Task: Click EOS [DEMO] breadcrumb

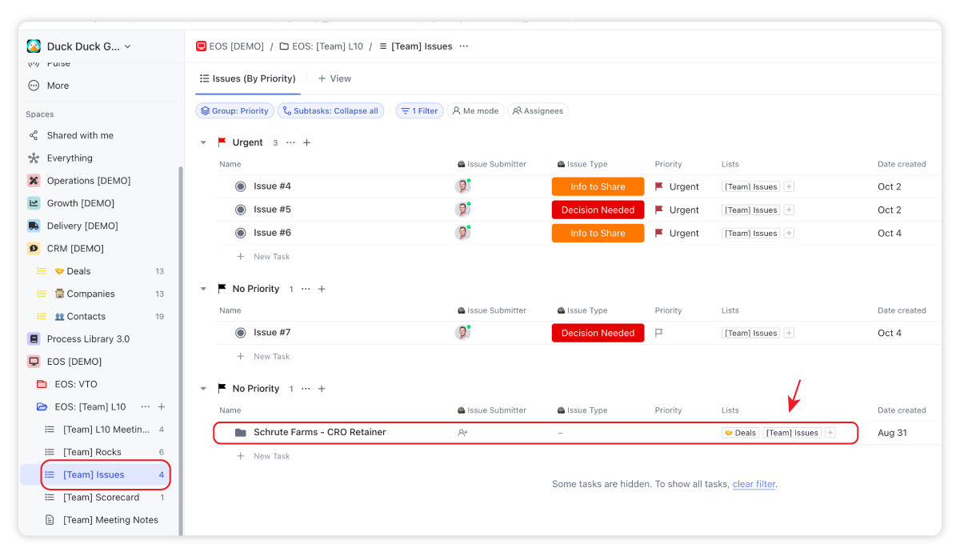Action: [x=230, y=46]
